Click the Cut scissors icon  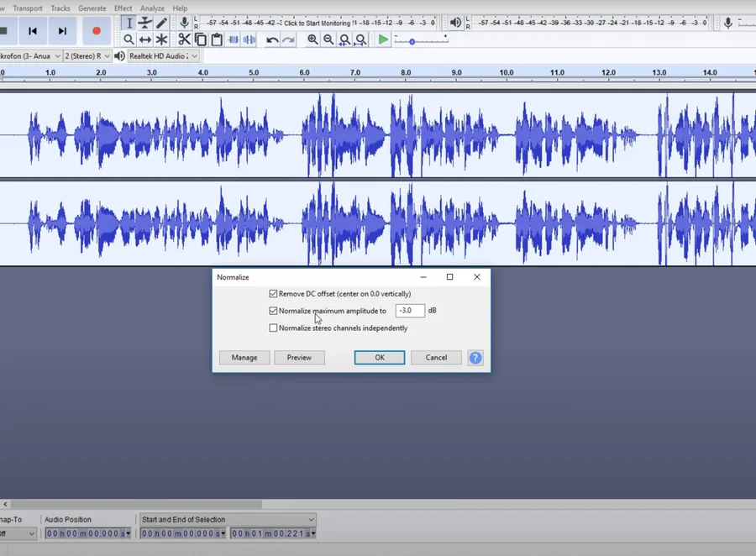click(184, 39)
